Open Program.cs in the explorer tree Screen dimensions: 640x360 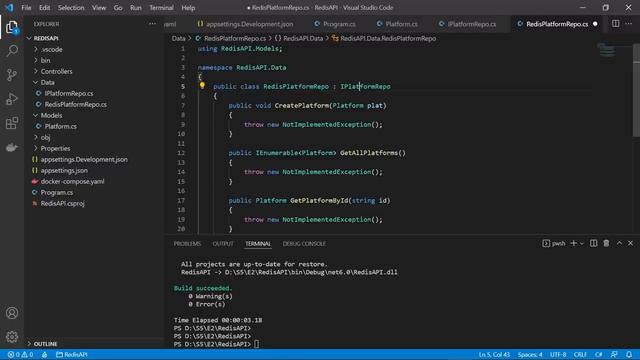pyautogui.click(x=57, y=193)
